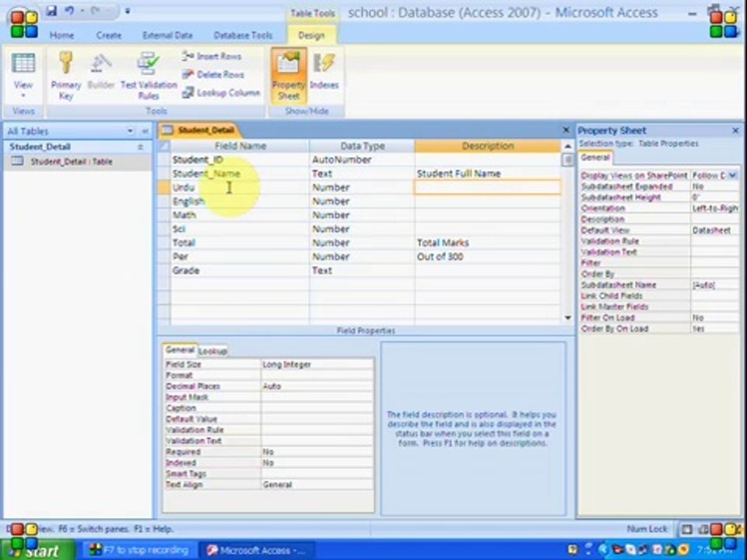
Task: Click the Total field name
Action: [x=184, y=243]
